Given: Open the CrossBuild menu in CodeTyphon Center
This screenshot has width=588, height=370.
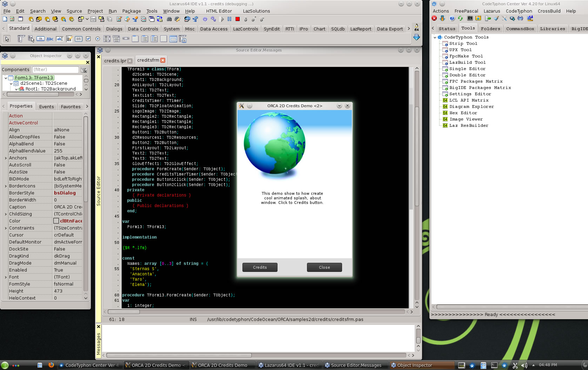Looking at the screenshot, I should click(549, 11).
